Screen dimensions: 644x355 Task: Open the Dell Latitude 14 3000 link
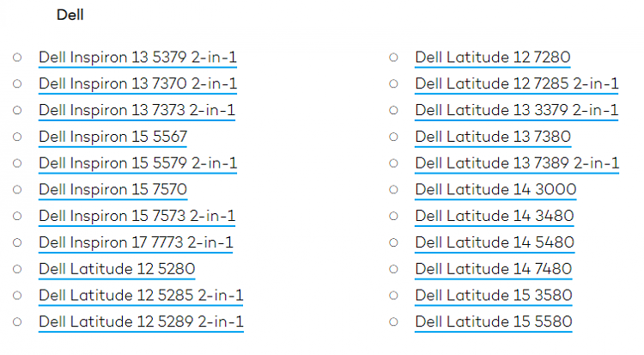click(x=495, y=190)
